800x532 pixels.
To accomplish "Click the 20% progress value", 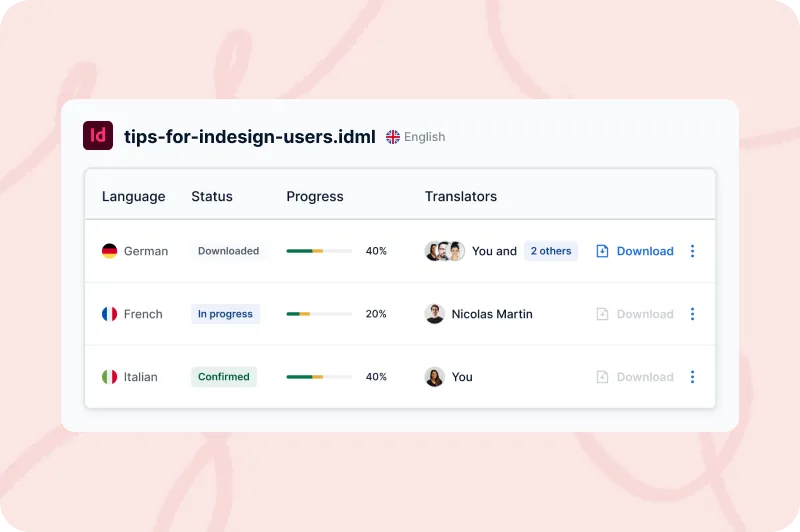I will [x=376, y=314].
